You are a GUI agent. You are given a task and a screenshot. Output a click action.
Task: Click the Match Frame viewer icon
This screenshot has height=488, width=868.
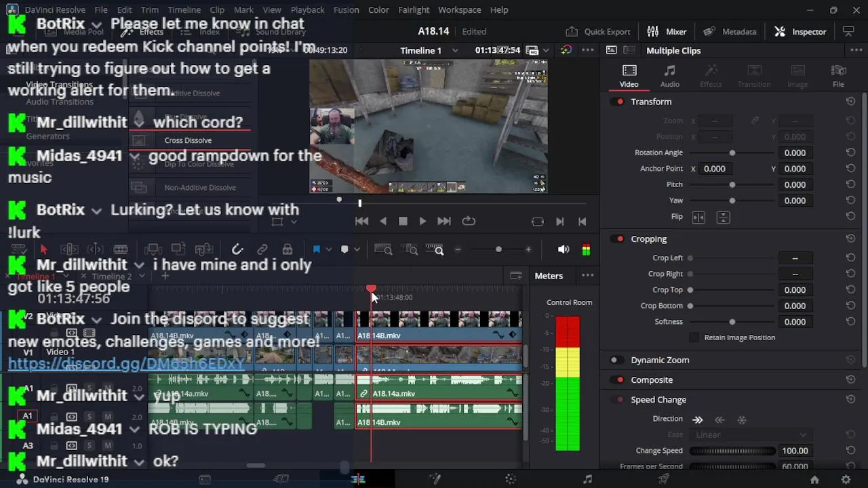click(538, 222)
